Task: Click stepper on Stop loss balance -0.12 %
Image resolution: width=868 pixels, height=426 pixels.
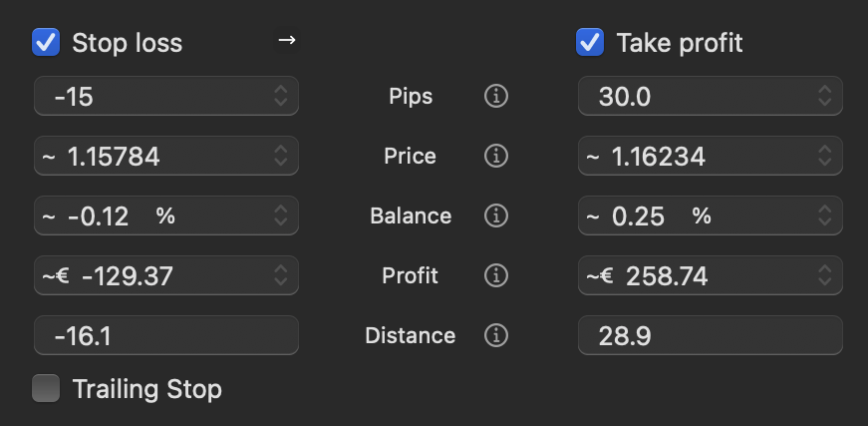Action: click(281, 215)
